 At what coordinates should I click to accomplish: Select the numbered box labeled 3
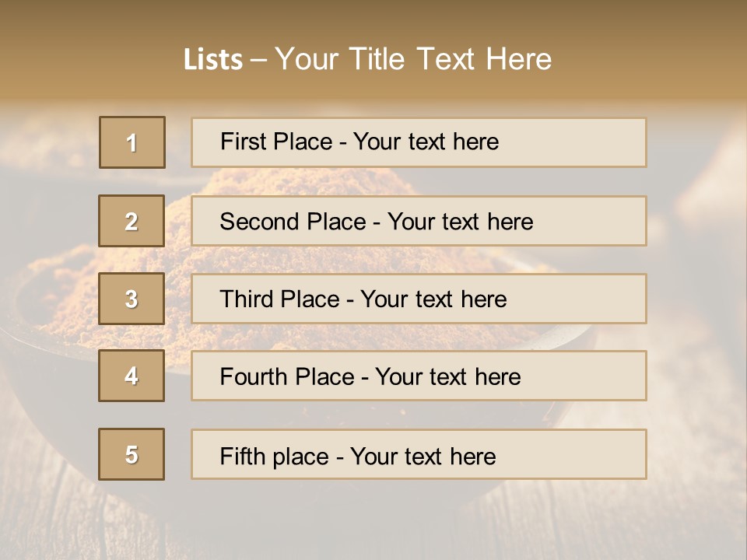coord(132,299)
